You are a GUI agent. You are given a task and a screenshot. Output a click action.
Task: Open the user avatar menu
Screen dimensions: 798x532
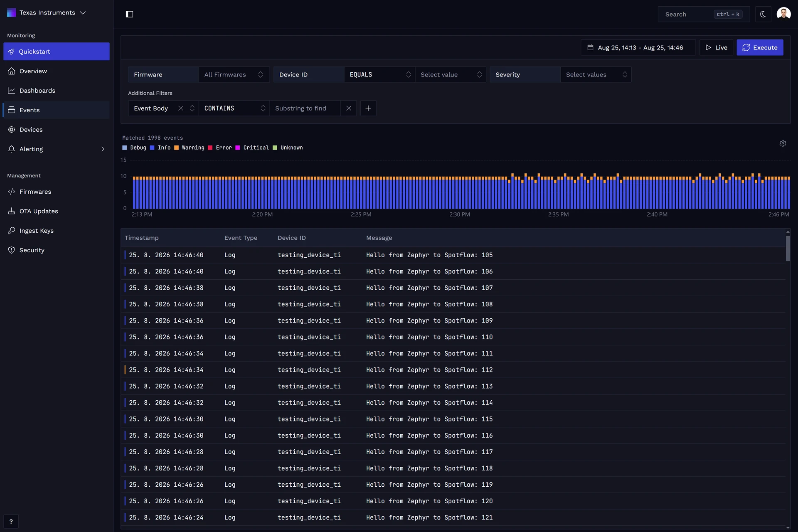tap(783, 14)
